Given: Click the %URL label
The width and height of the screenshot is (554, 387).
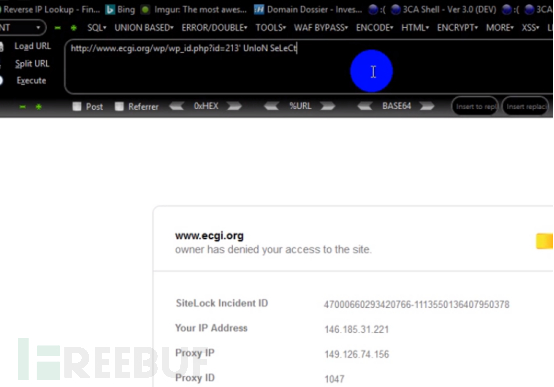Looking at the screenshot, I should pyautogui.click(x=300, y=106).
